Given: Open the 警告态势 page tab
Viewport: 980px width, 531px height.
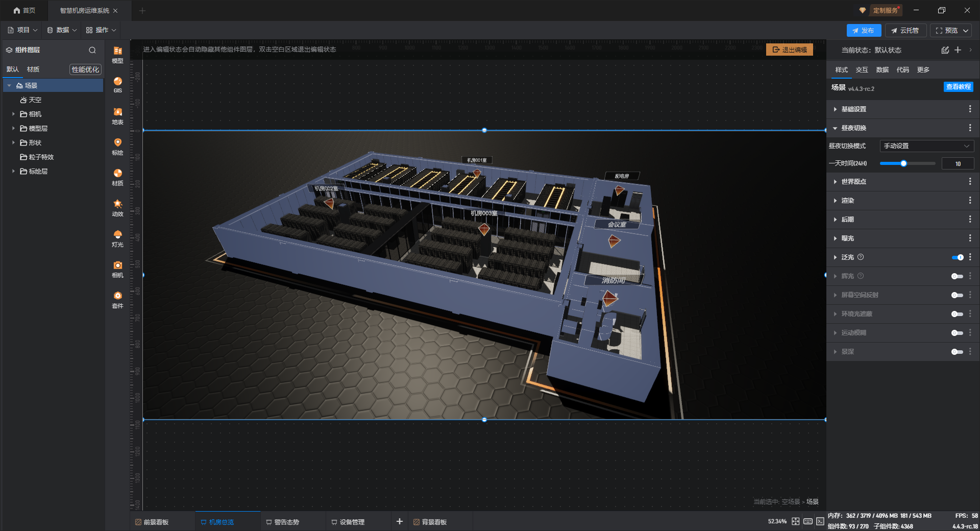Looking at the screenshot, I should (x=286, y=522).
